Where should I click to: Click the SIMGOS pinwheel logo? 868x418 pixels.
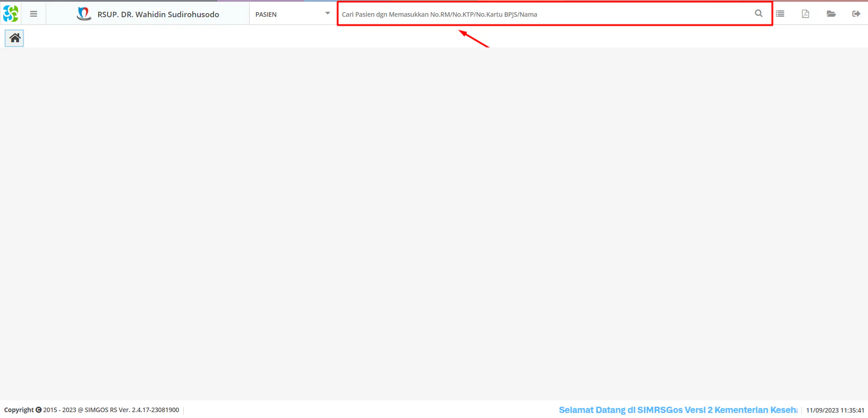tap(10, 14)
